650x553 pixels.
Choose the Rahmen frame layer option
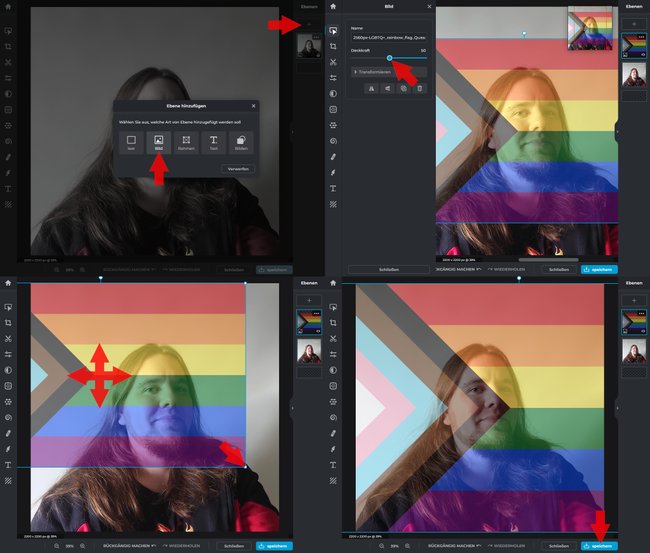[x=186, y=142]
